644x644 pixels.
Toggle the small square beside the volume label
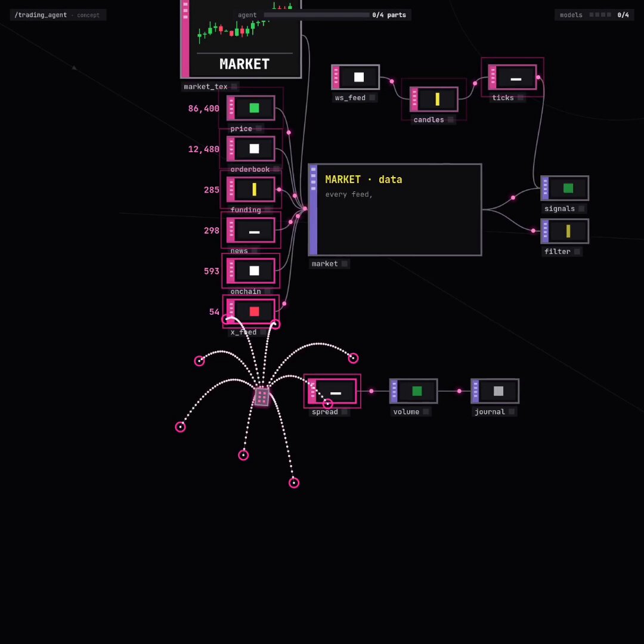point(426,411)
